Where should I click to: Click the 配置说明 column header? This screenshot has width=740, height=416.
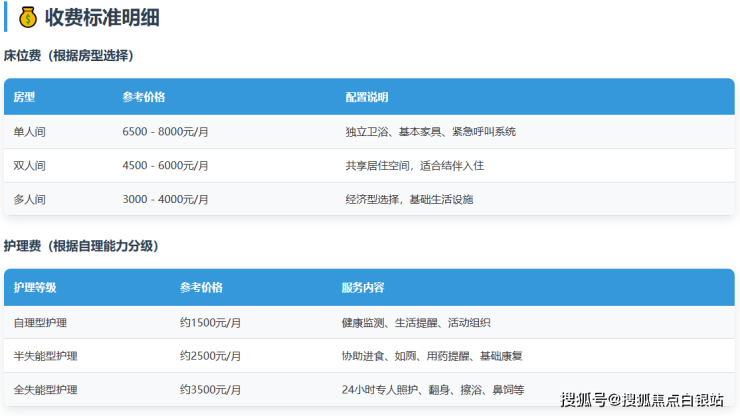[366, 97]
